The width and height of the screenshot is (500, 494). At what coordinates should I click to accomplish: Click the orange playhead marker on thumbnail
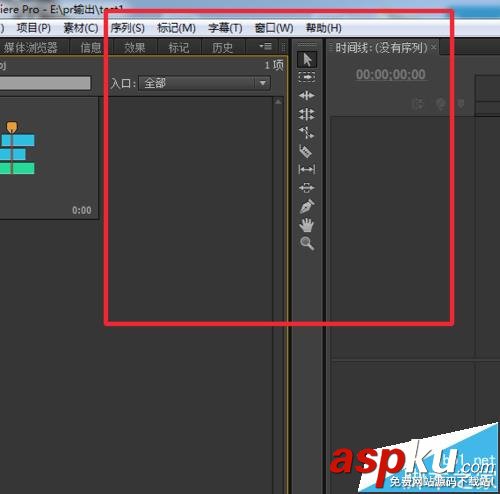point(12,127)
